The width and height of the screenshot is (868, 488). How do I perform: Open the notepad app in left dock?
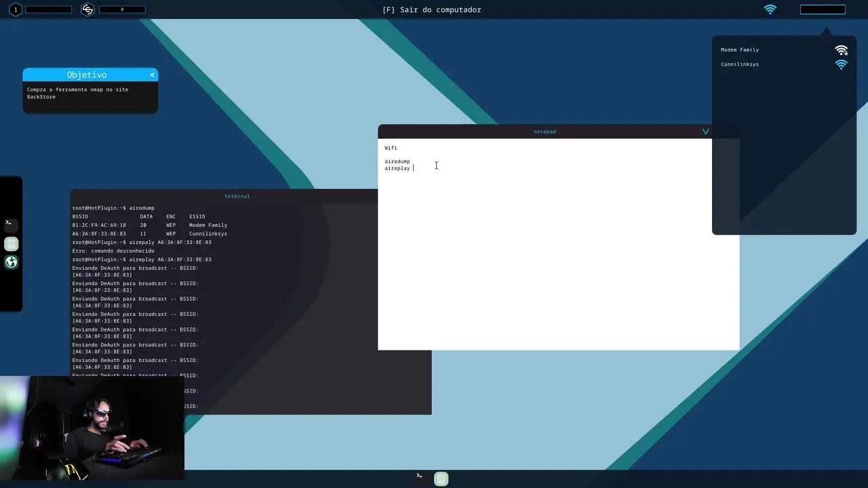click(11, 244)
